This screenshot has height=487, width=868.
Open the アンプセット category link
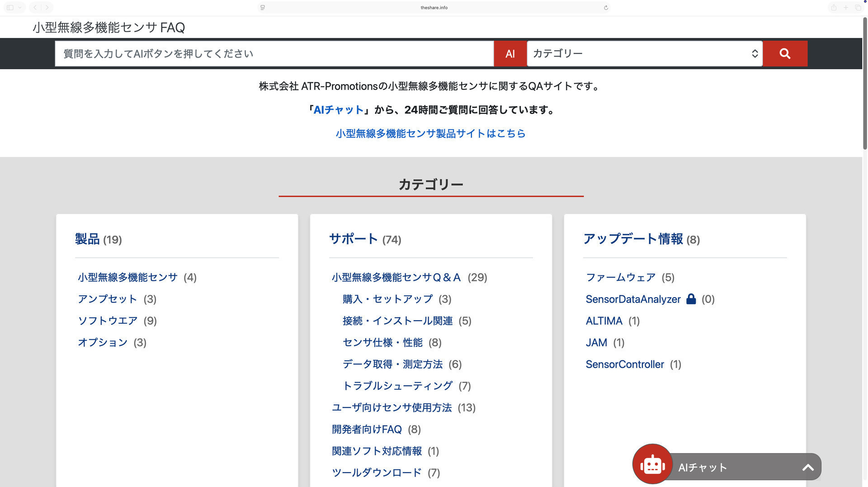click(x=108, y=299)
